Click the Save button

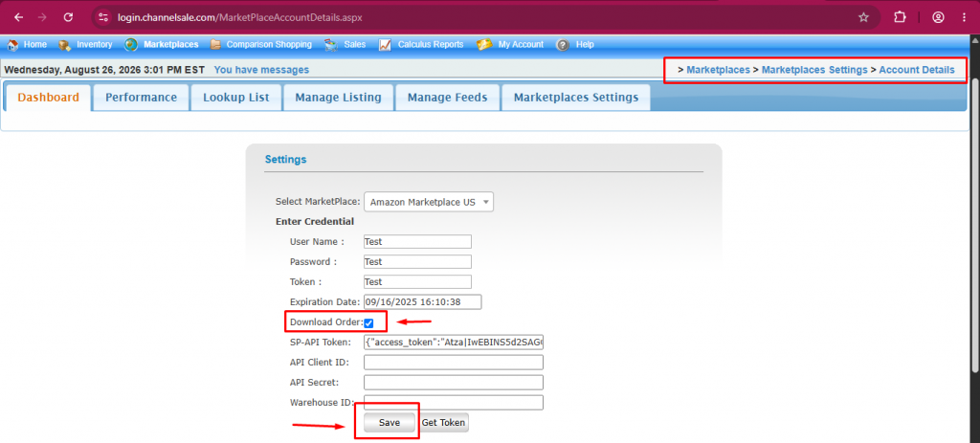tap(390, 423)
